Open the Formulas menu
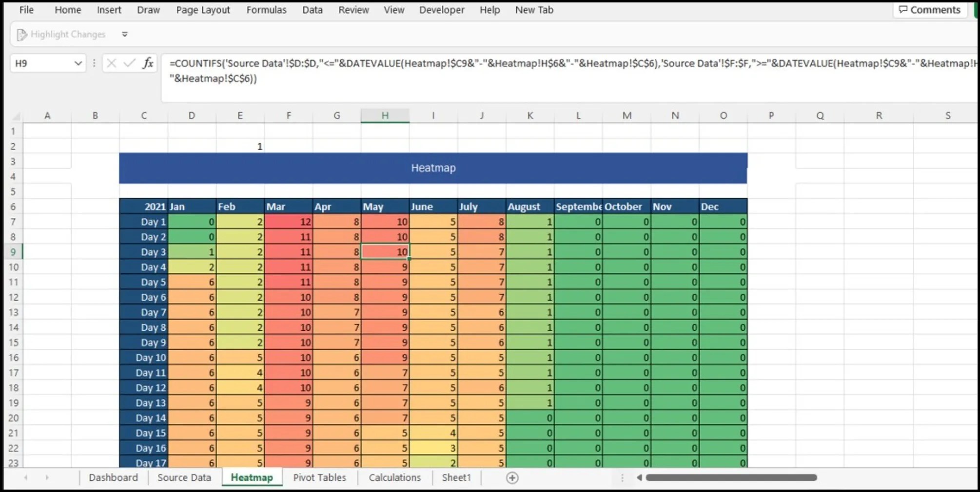980x492 pixels. coord(266,10)
